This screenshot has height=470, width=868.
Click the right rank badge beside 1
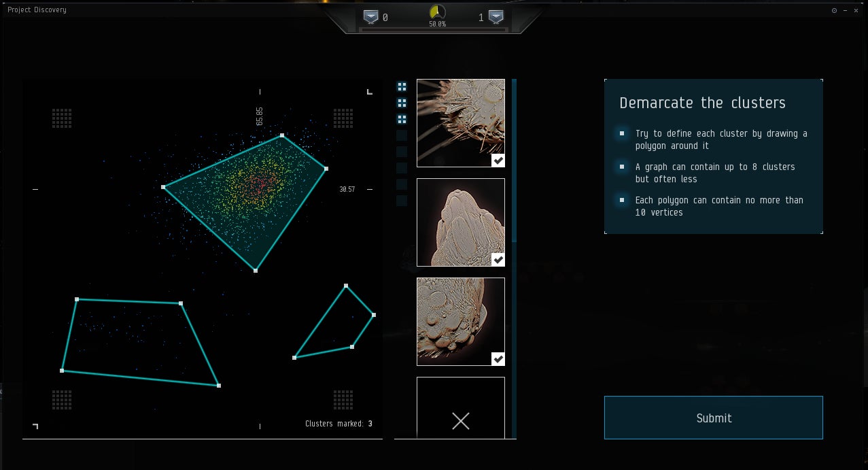(496, 17)
